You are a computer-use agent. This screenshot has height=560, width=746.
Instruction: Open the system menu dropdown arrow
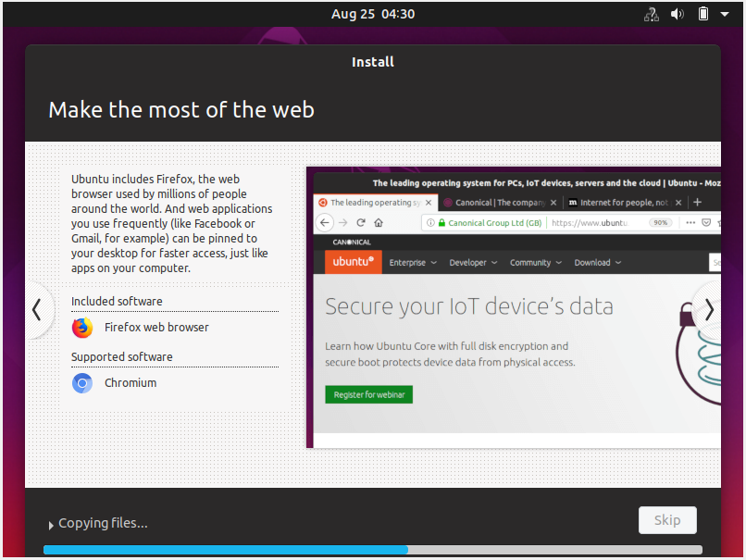[725, 14]
